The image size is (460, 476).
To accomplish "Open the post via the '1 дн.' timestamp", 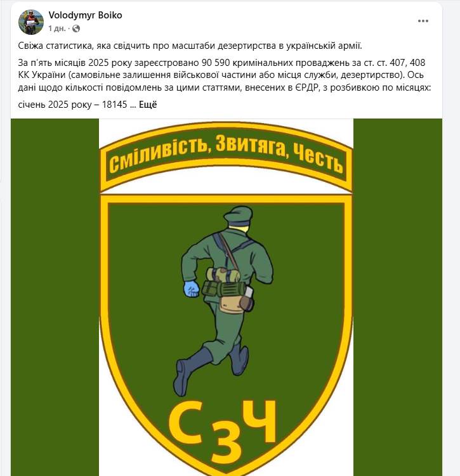I will (57, 29).
